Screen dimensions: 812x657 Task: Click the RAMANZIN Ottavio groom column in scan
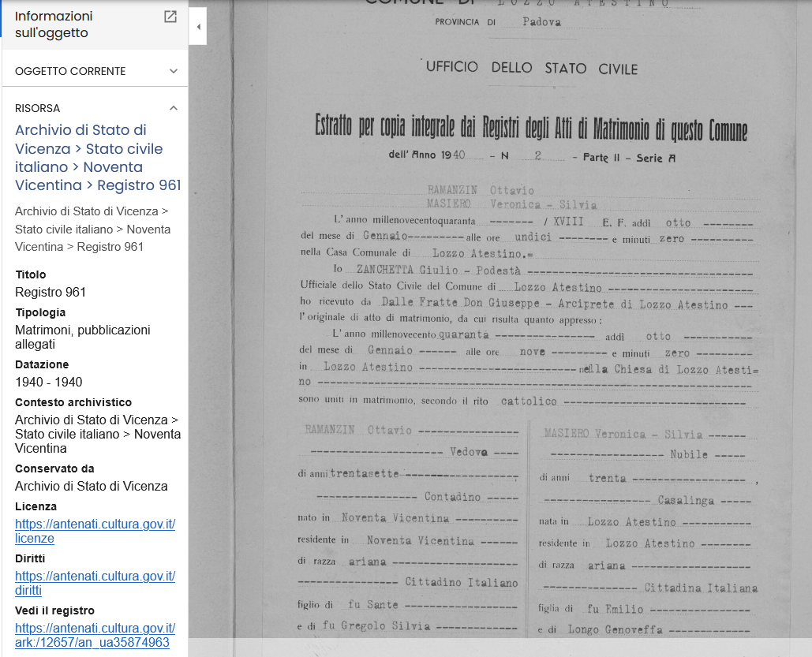408,528
